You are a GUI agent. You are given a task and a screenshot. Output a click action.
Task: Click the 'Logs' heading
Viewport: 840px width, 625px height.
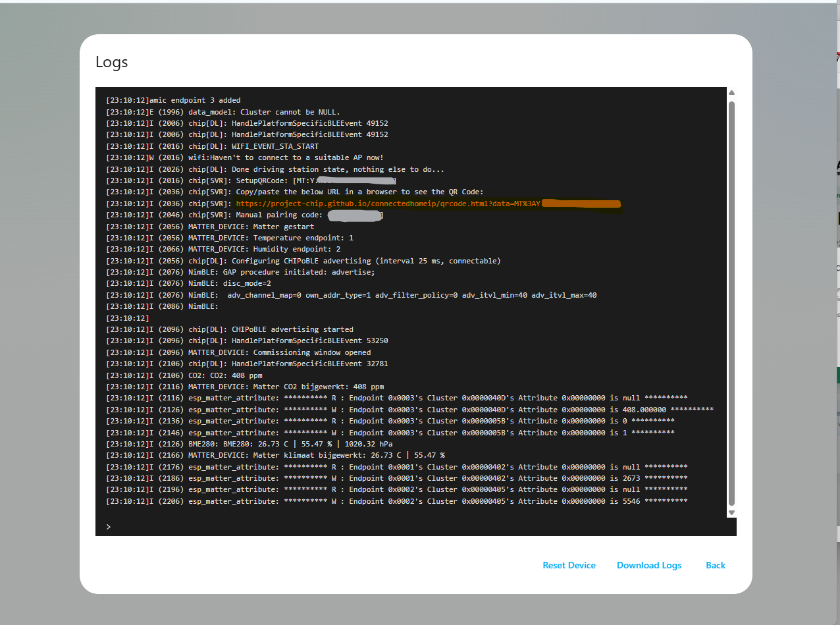[112, 62]
